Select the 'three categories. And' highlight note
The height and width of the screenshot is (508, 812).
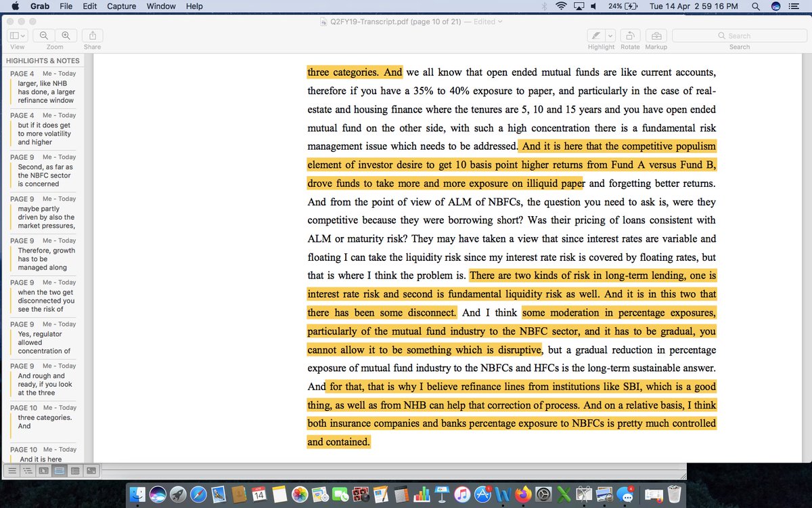pos(43,421)
